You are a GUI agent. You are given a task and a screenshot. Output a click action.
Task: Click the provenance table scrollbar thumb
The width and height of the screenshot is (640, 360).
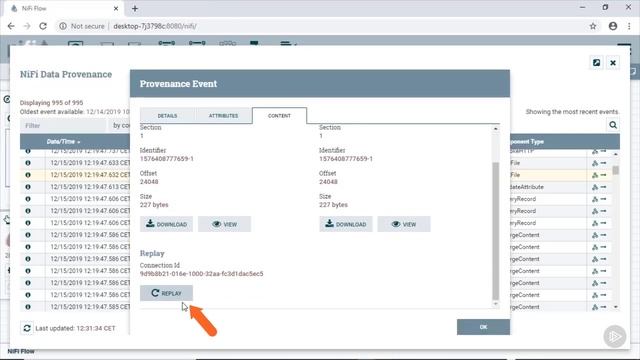(x=616, y=170)
